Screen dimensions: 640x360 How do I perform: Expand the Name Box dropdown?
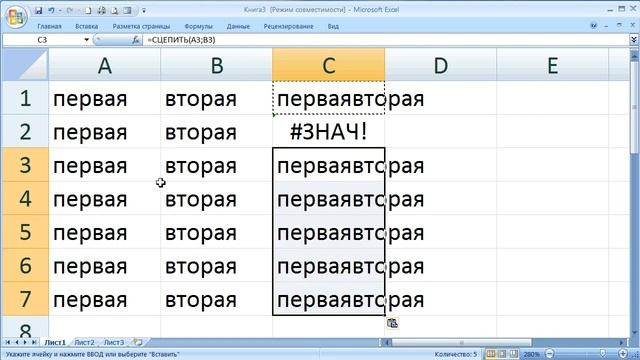(87, 40)
